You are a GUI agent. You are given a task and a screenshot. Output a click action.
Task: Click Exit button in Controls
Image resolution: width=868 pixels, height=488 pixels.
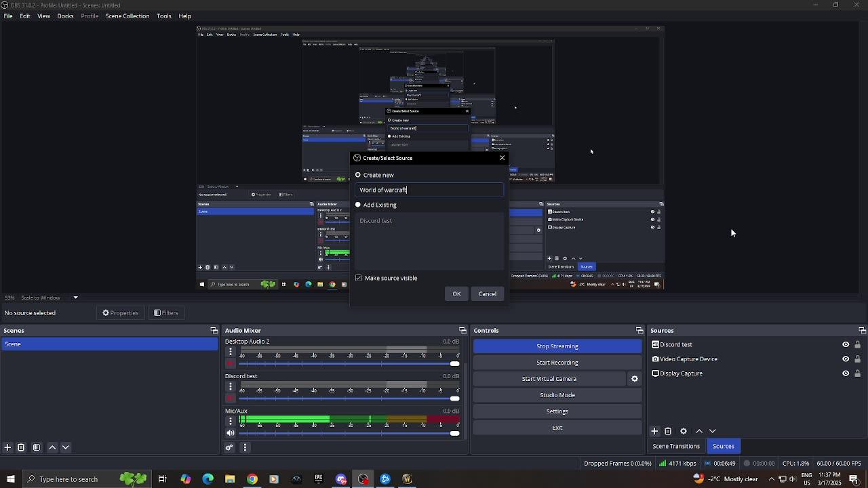tap(557, 428)
